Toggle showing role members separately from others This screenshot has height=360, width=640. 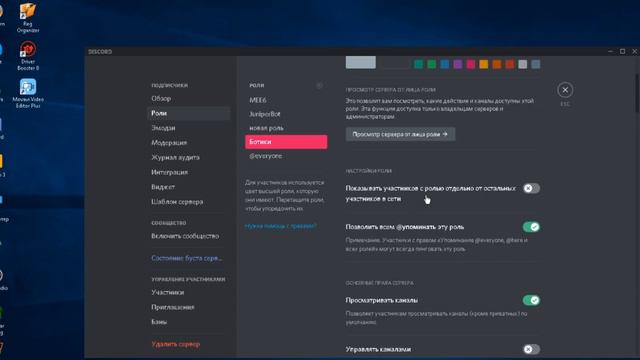pos(531,188)
